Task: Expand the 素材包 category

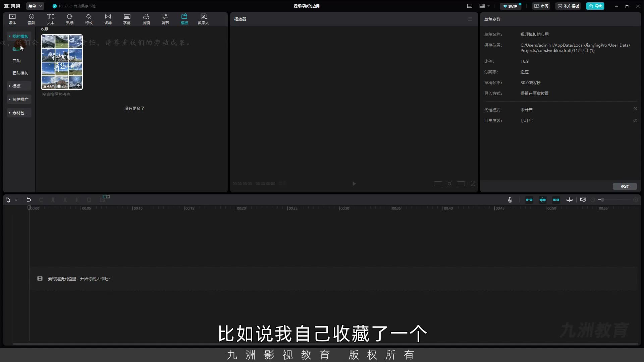Action: click(19, 113)
